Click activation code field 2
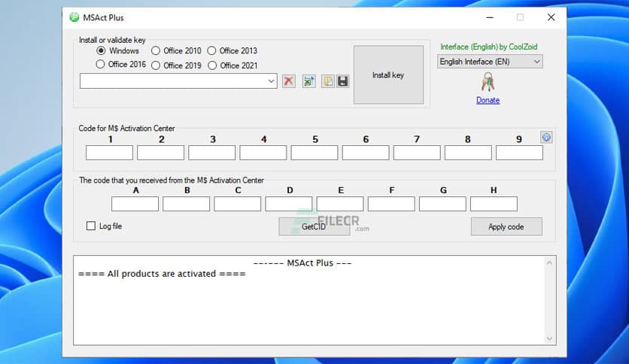The image size is (629, 364). click(x=160, y=153)
